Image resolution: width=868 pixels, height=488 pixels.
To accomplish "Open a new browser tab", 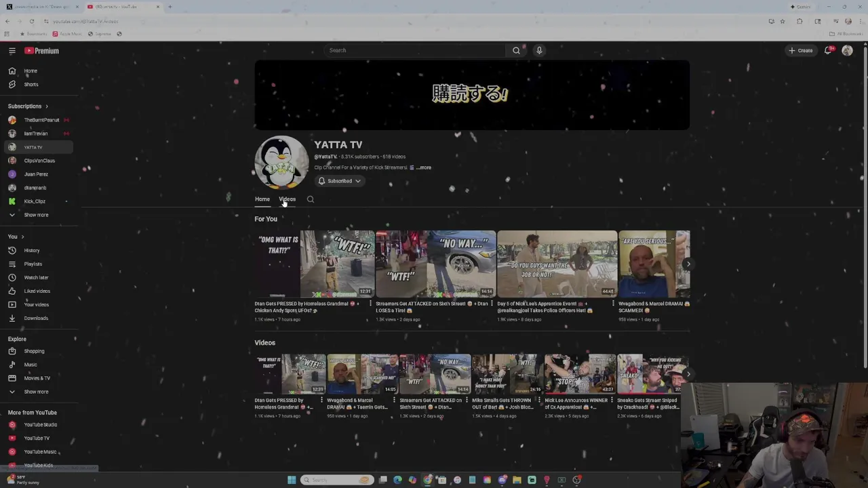I will (170, 7).
